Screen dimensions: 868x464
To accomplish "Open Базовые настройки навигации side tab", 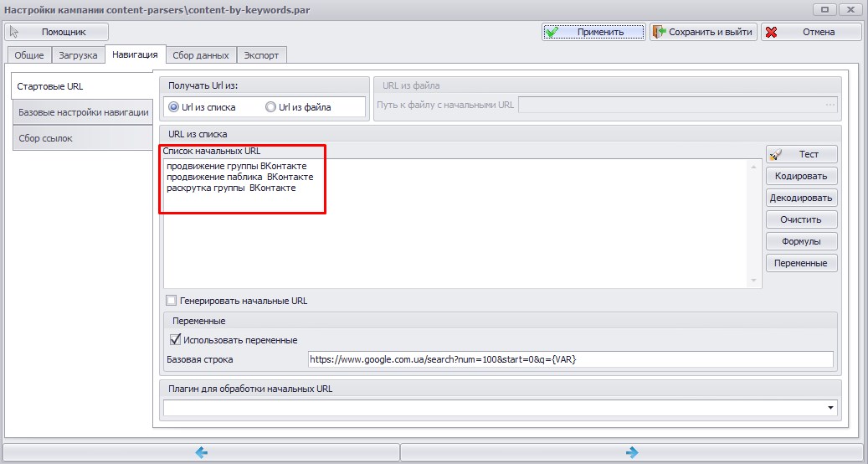I will coord(83,112).
